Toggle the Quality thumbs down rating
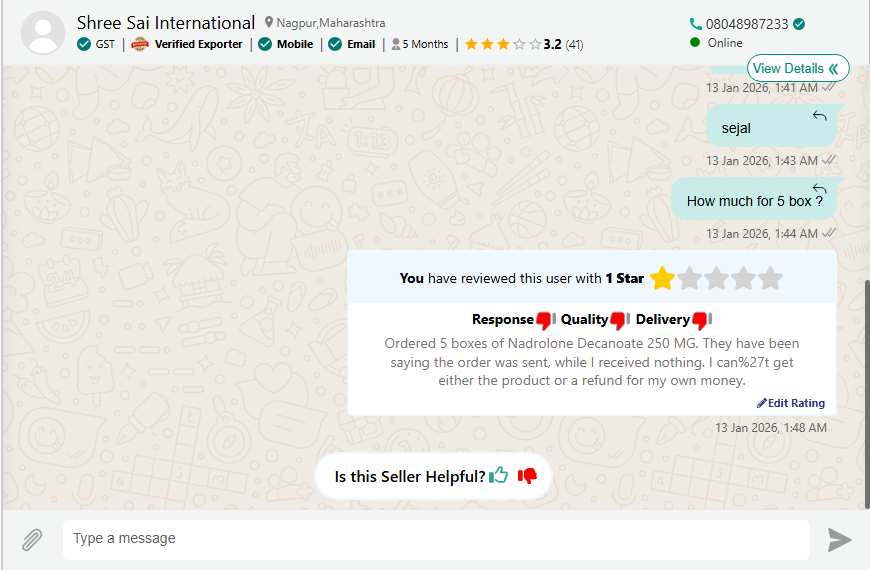870x570 pixels. (x=620, y=320)
